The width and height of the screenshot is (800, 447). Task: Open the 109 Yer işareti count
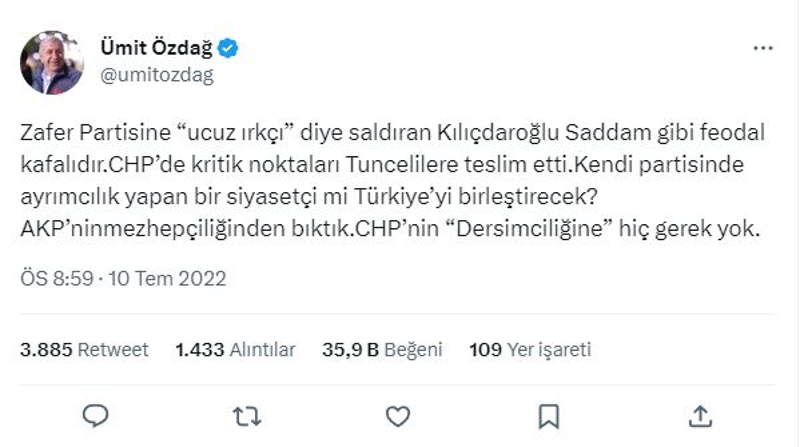tap(530, 350)
